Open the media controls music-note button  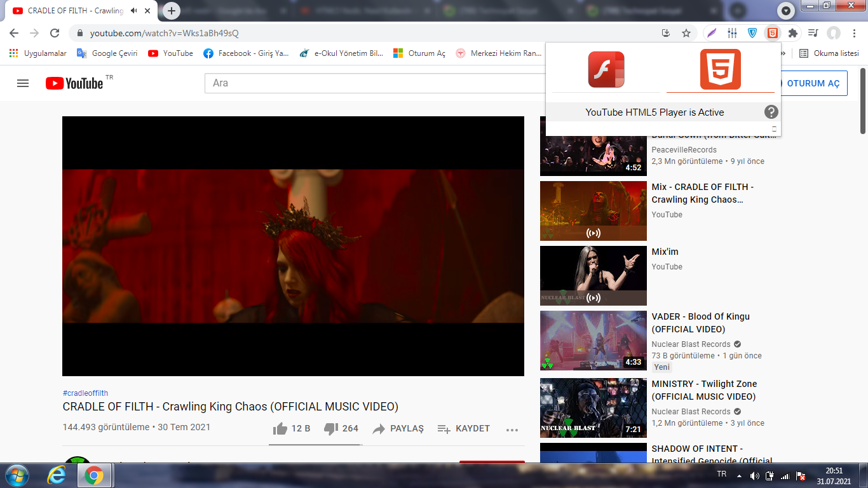[x=813, y=33]
